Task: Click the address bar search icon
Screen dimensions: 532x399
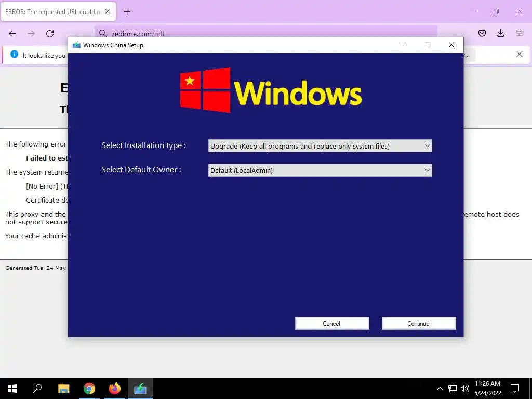Action: point(102,33)
